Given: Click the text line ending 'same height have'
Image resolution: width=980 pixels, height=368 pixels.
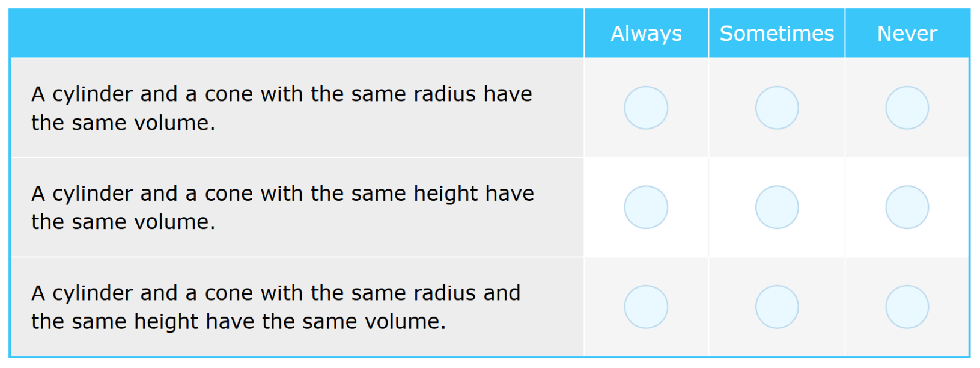Looking at the screenshot, I should coord(282,194).
